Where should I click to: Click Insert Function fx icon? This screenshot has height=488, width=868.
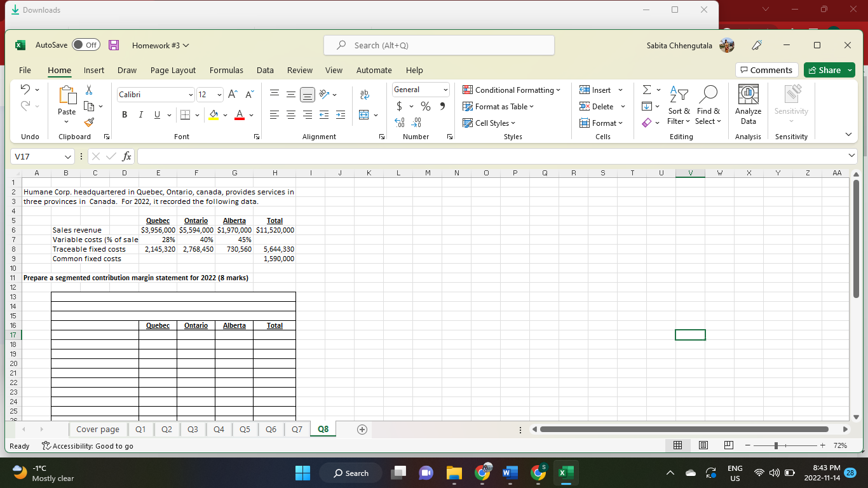[128, 156]
